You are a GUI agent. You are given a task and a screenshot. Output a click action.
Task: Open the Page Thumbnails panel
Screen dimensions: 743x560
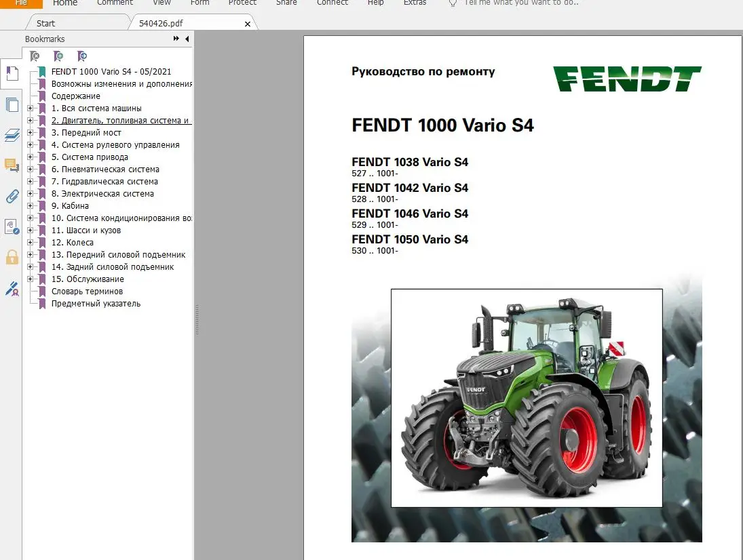tap(12, 105)
